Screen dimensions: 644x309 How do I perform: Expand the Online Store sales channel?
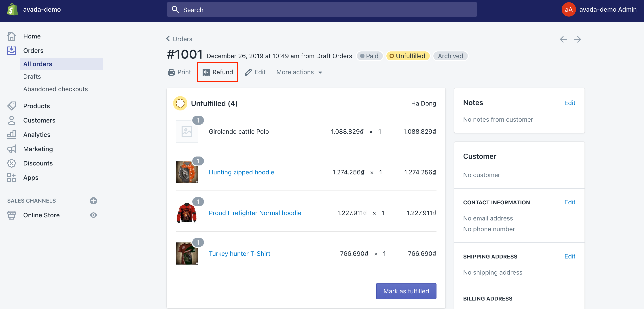pyautogui.click(x=42, y=215)
